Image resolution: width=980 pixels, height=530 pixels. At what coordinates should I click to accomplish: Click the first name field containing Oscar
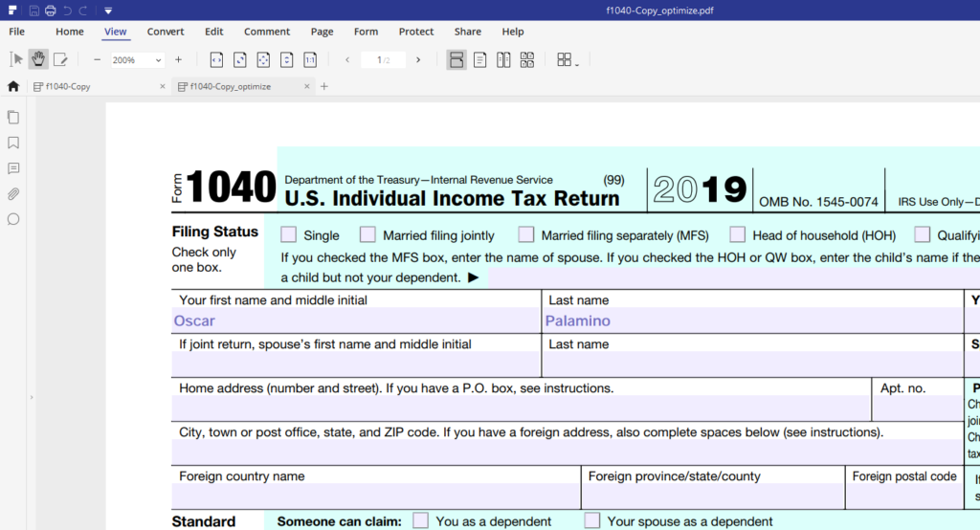[x=356, y=320]
